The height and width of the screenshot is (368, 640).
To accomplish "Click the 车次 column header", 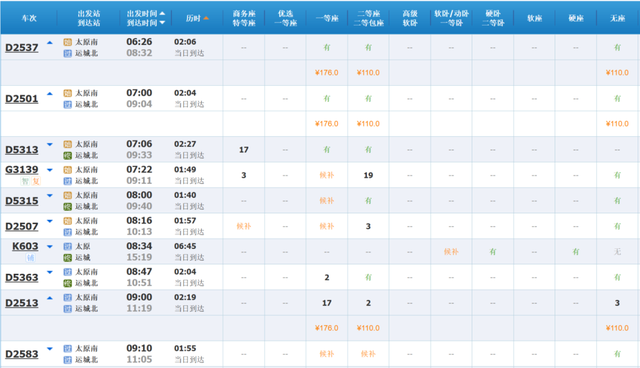I will 29,18.
